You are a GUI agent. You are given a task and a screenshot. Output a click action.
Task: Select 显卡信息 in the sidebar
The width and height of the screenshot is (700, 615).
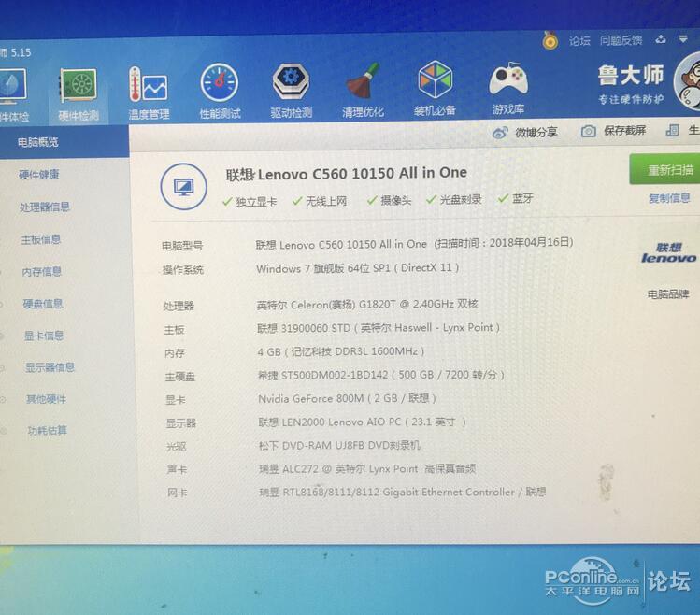click(x=44, y=336)
